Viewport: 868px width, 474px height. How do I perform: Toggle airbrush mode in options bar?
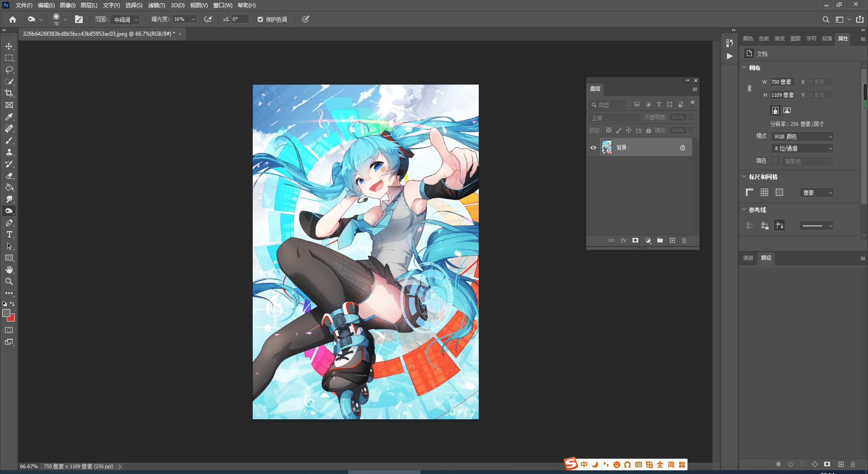(x=208, y=19)
